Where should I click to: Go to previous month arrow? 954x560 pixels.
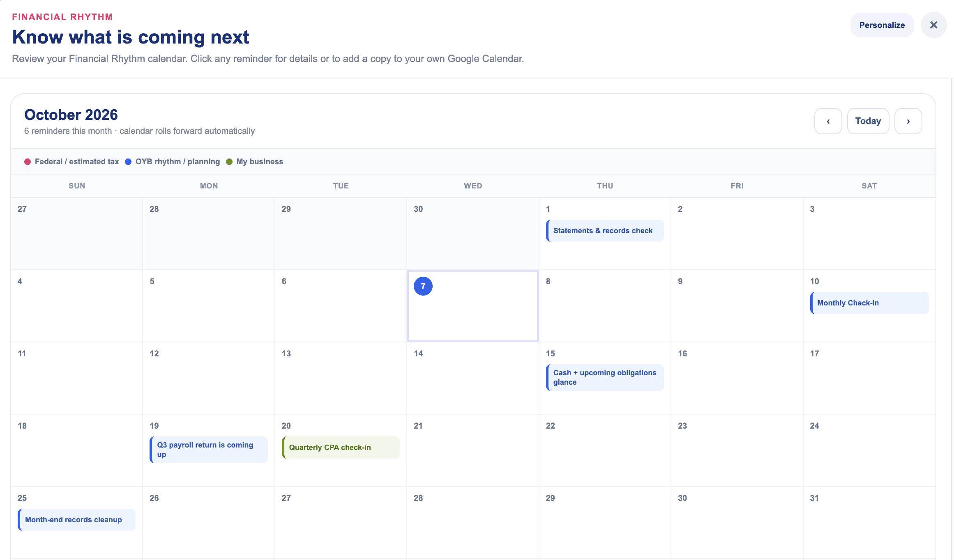pos(828,121)
